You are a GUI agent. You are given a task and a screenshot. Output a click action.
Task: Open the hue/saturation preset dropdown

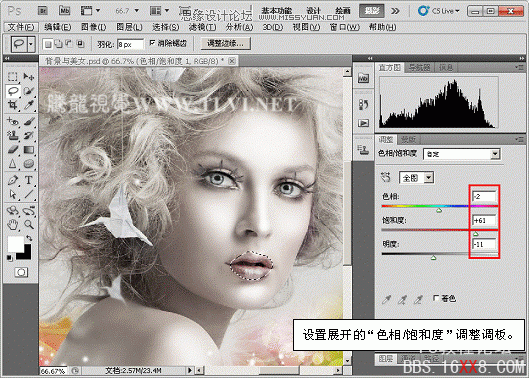(462, 154)
